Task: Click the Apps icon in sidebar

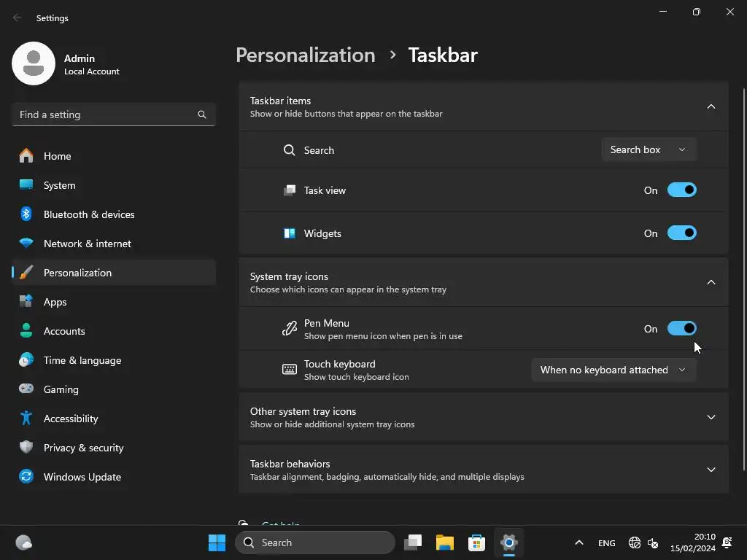Action: click(26, 301)
